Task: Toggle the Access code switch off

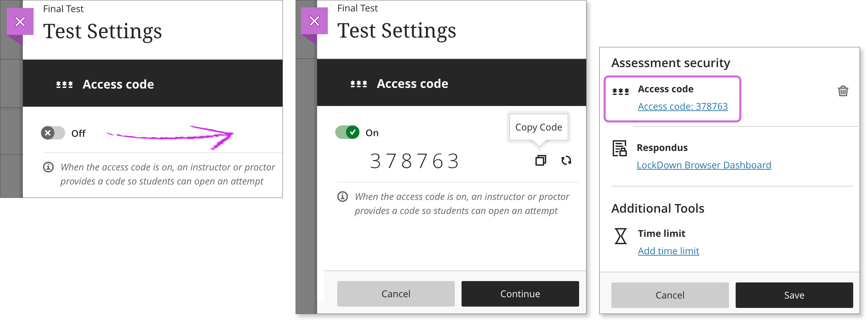Action: tap(347, 132)
